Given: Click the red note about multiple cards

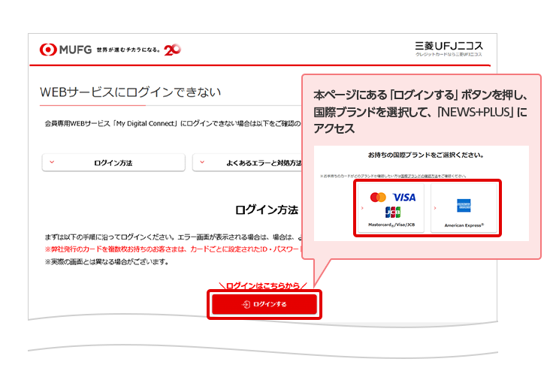Looking at the screenshot, I should [173, 249].
